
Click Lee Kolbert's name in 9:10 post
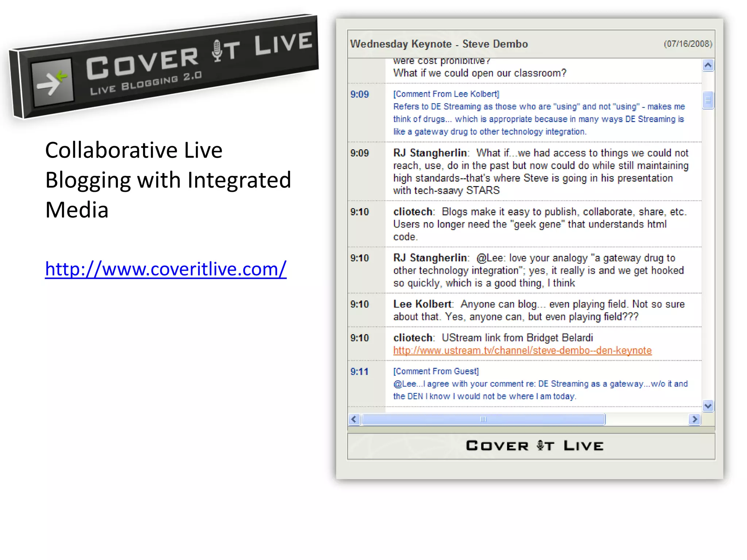422,304
